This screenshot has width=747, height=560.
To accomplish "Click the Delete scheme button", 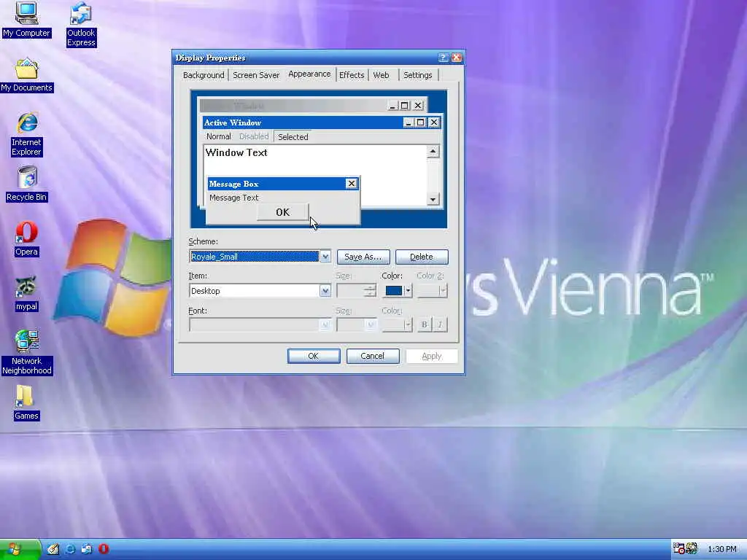I will click(422, 257).
